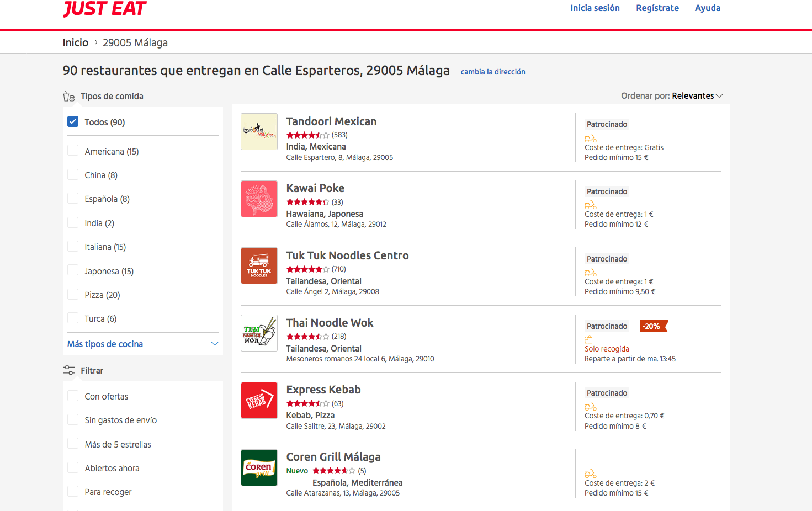
Task: Enable the Abiertos ahora filter
Action: (73, 467)
